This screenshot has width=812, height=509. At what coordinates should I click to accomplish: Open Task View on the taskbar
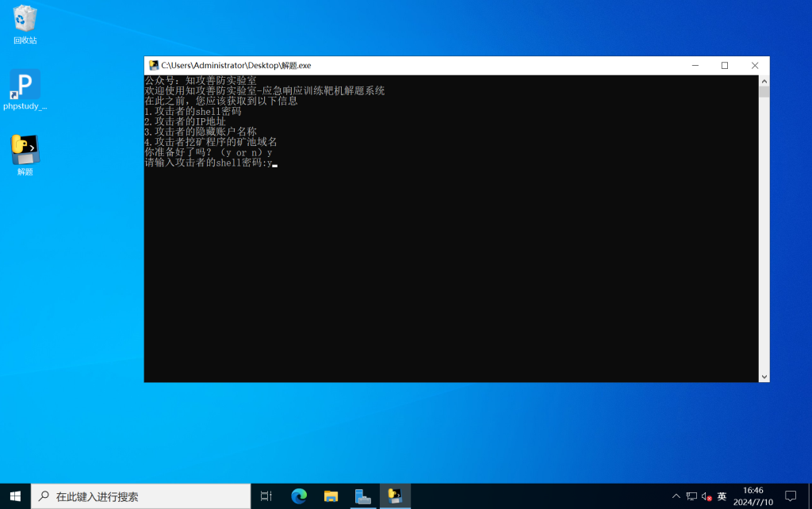266,496
